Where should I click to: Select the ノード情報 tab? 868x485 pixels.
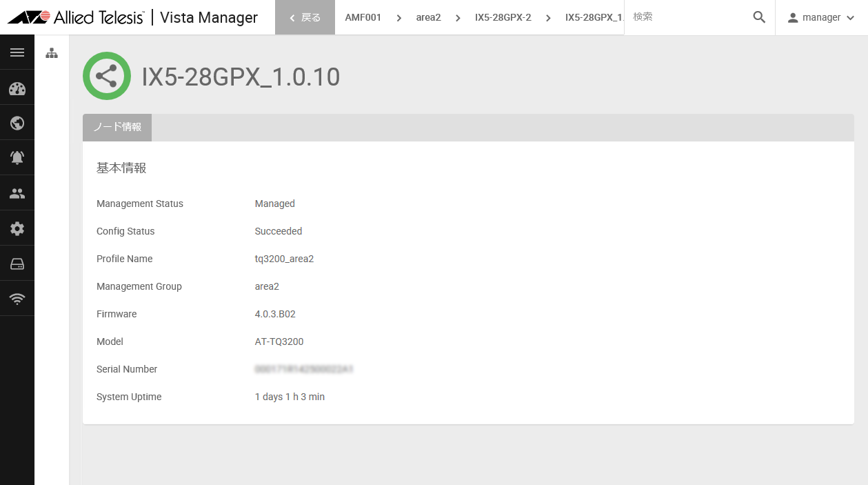pyautogui.click(x=117, y=128)
